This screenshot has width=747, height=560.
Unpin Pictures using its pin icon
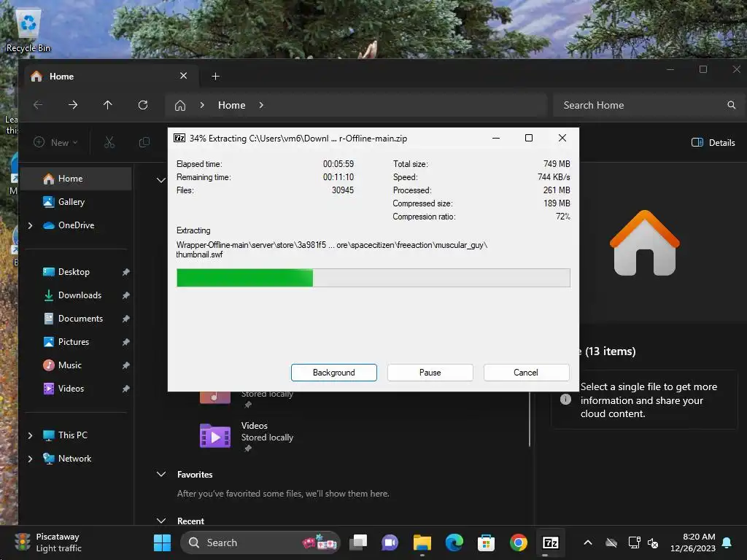[125, 342]
